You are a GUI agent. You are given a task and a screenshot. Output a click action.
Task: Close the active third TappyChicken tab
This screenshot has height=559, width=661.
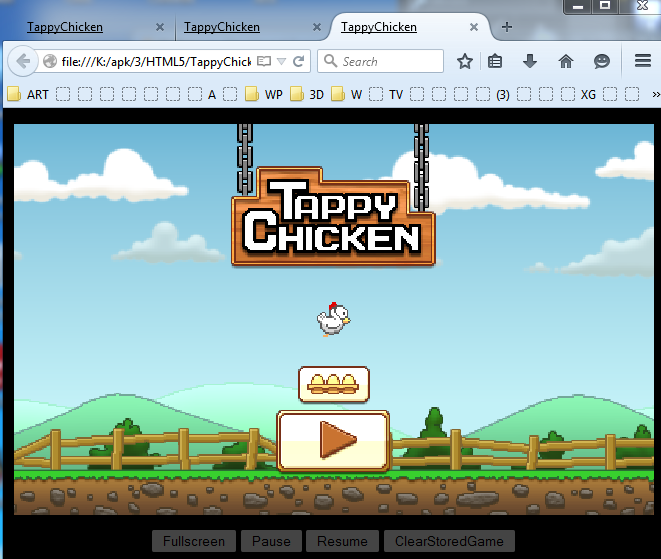tap(474, 27)
